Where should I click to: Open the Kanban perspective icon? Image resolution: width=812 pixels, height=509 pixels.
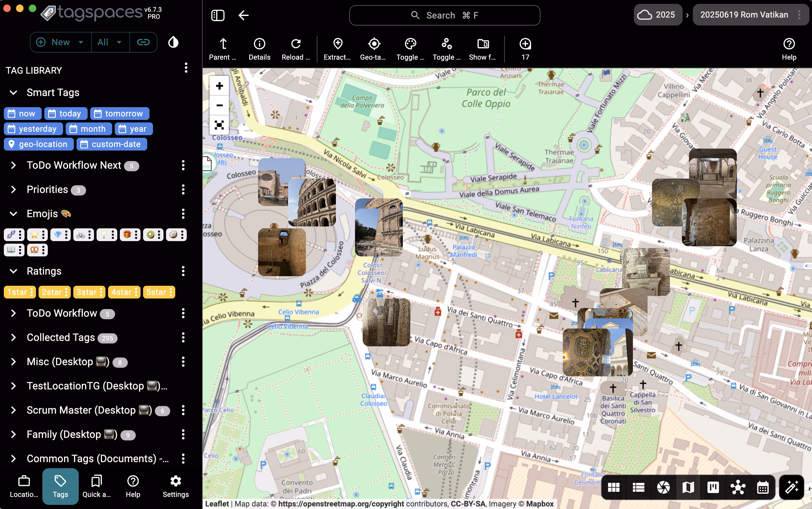coord(713,487)
